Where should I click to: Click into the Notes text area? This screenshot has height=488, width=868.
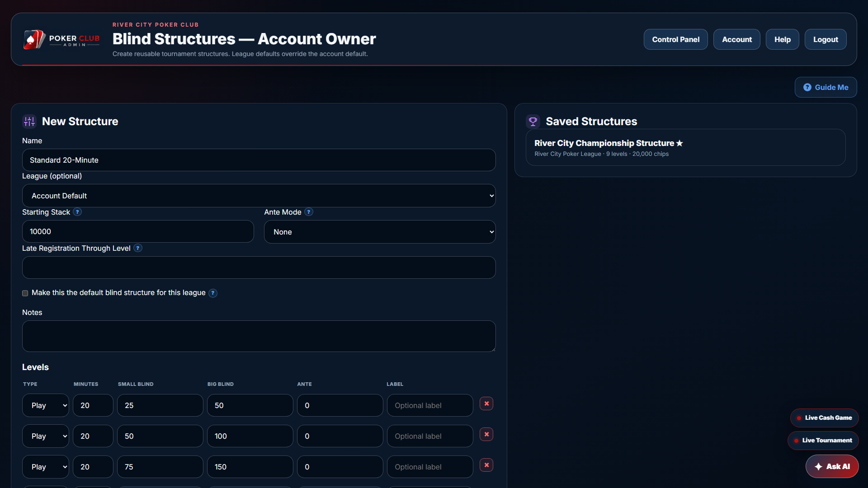(x=259, y=336)
